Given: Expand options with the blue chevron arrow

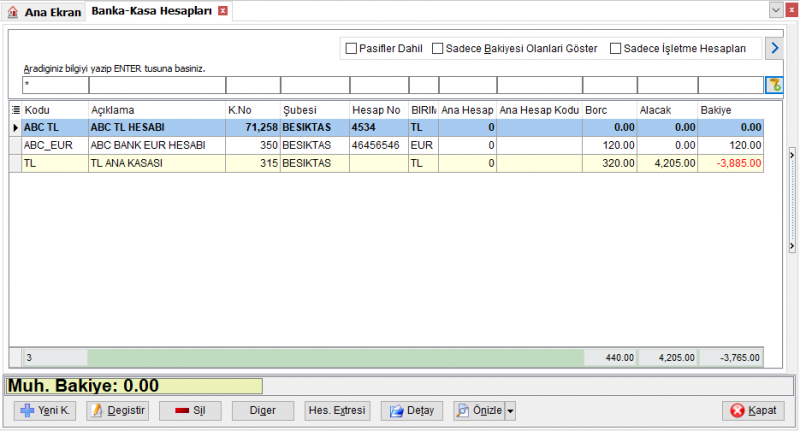Looking at the screenshot, I should pos(774,48).
